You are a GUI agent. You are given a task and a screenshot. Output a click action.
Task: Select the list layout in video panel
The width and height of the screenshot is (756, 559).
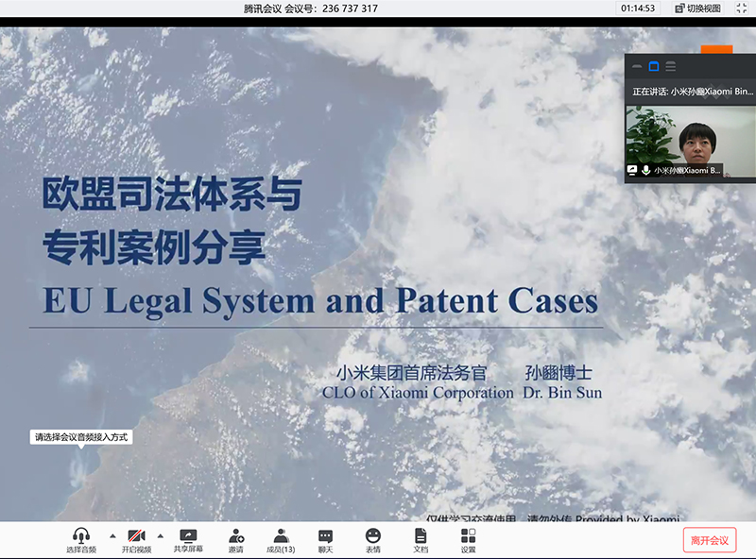tap(671, 66)
